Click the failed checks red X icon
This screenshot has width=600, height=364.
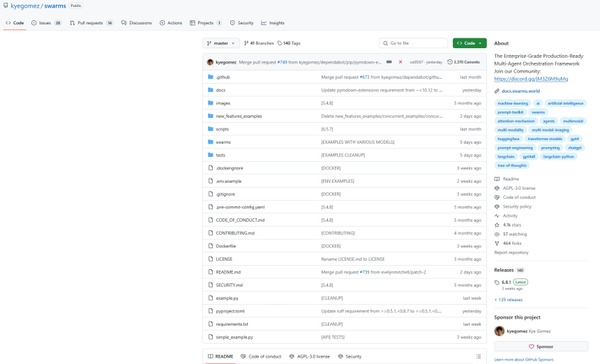[x=400, y=62]
